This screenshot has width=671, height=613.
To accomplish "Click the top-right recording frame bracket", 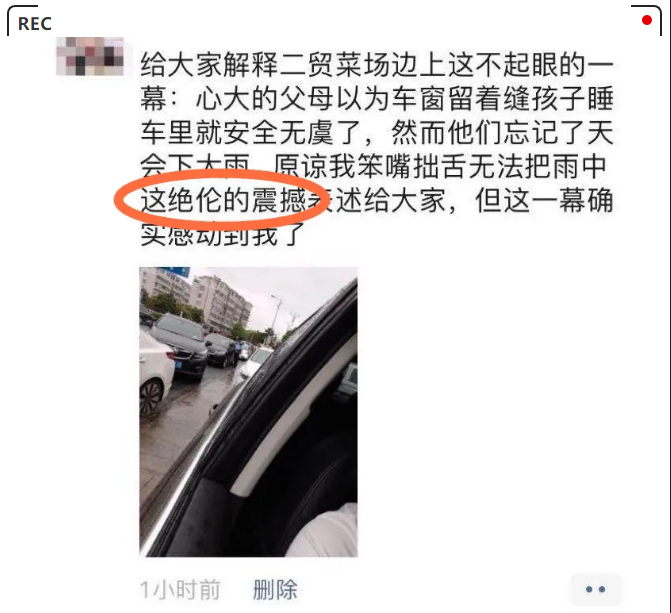I will [647, 19].
